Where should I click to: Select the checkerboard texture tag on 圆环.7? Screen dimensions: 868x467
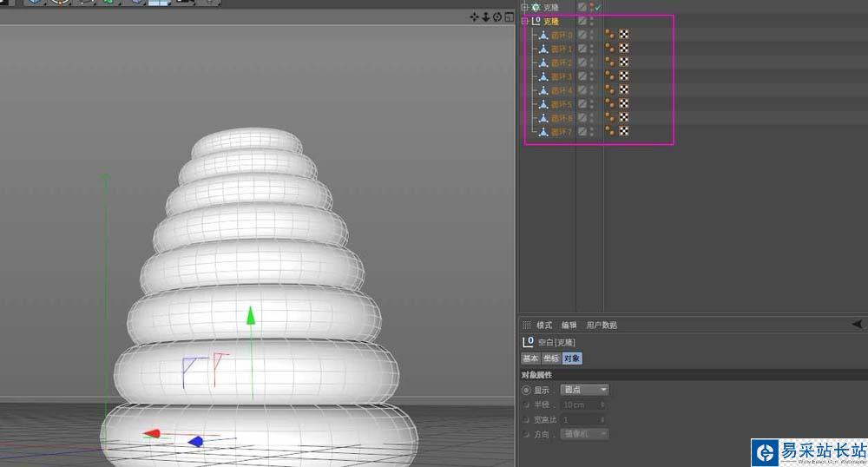(624, 131)
